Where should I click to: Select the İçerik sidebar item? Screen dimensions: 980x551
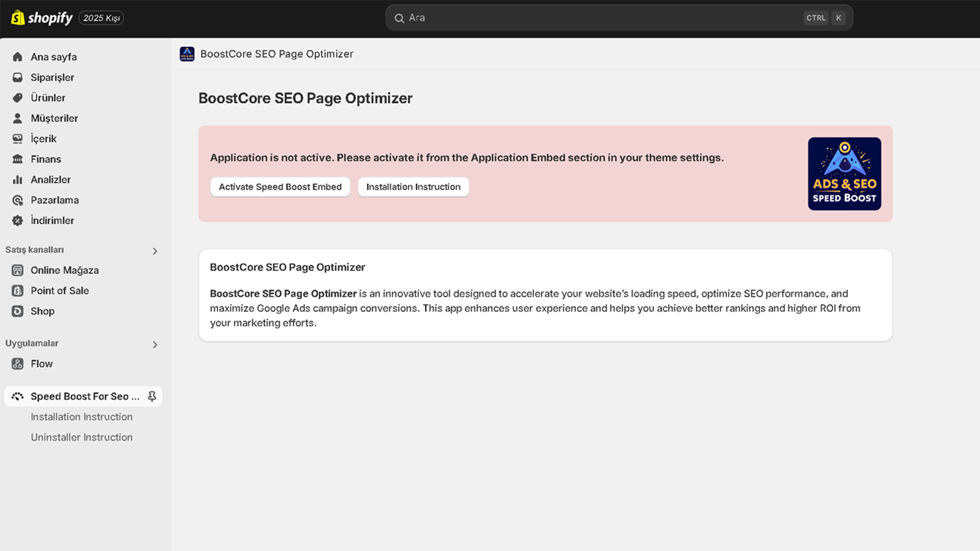[43, 138]
